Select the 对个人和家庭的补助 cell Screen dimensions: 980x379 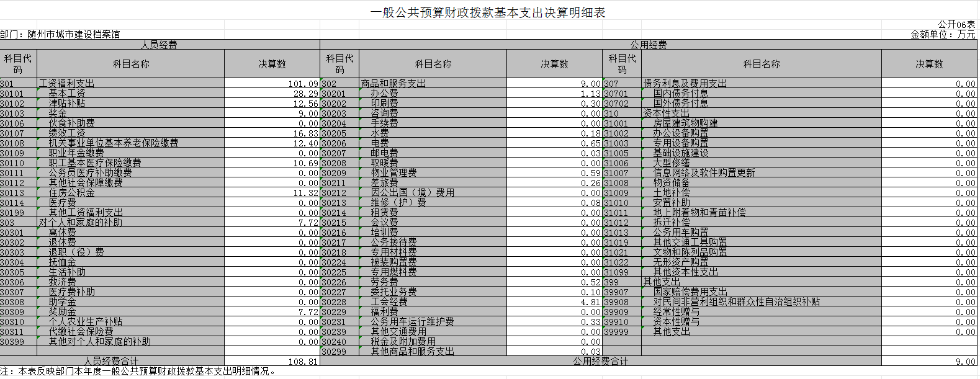coord(131,223)
